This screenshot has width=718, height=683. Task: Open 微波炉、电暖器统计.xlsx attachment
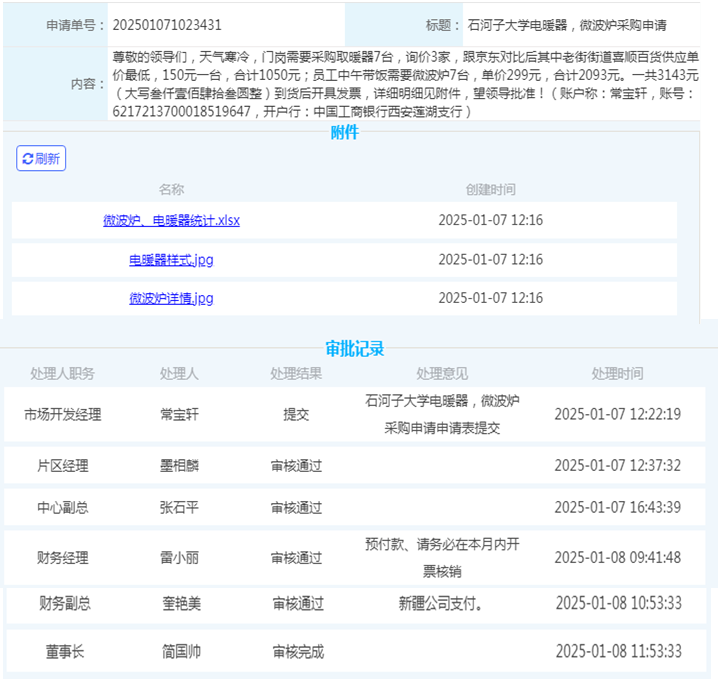tap(171, 220)
